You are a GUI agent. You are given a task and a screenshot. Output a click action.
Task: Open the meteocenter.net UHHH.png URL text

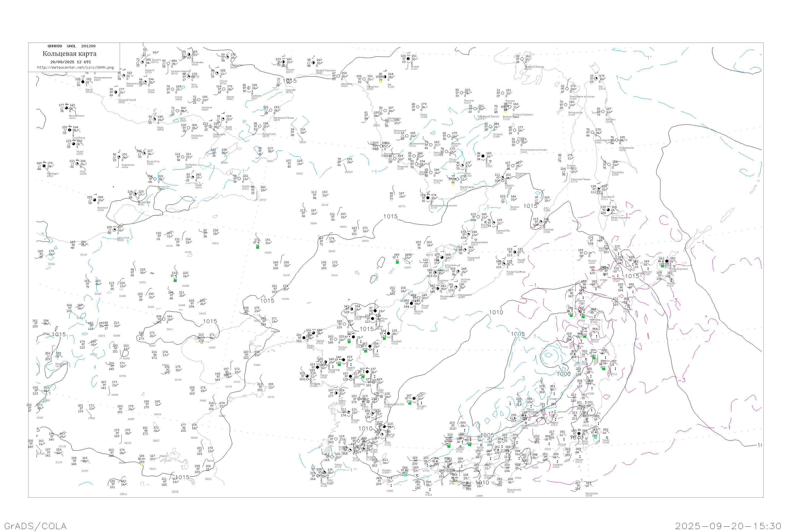coord(75,68)
